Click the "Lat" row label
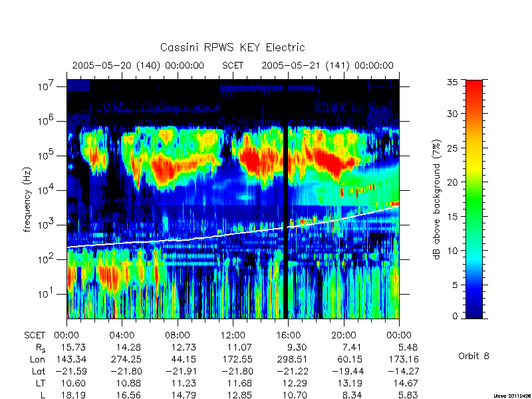Viewport: 532px width, 399px height. point(39,371)
